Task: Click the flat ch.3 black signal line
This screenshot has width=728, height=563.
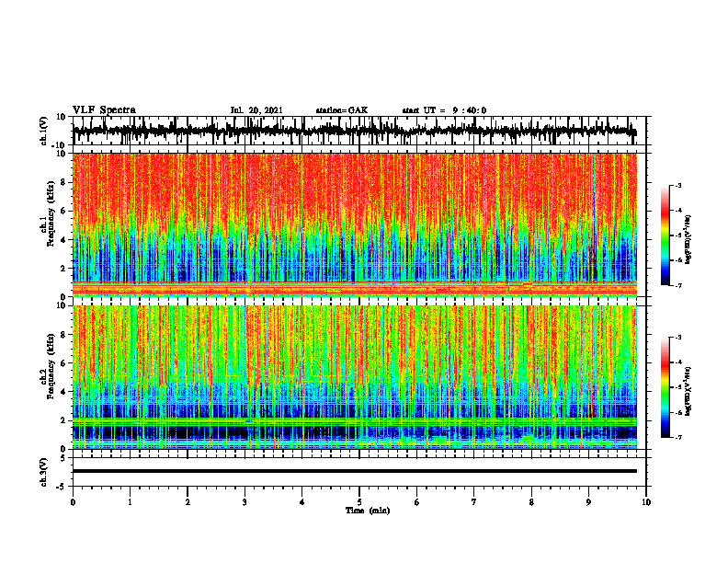Action: tap(354, 471)
